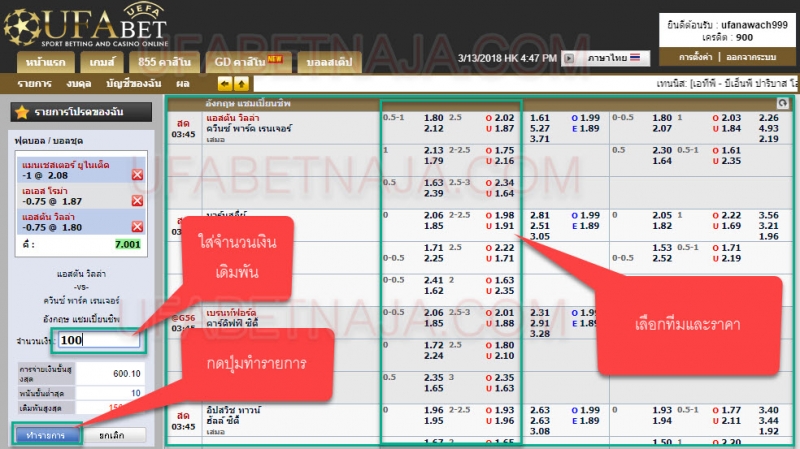This screenshot has height=449, width=800.
Task: Click the under odds U 2.10
Action: tap(500, 356)
